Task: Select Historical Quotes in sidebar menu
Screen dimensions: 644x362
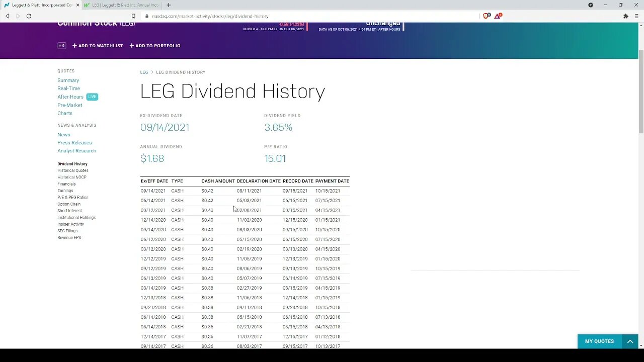Action: coord(73,170)
